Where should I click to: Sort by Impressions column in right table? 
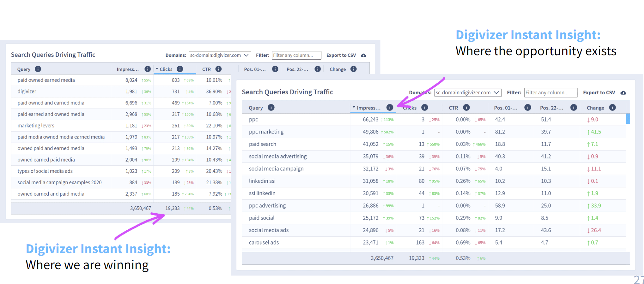coord(368,108)
